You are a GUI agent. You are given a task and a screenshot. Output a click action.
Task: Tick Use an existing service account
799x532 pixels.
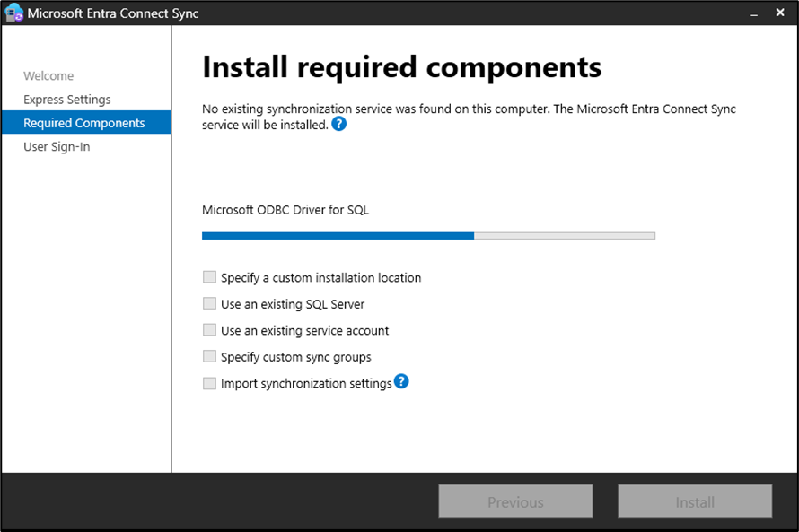click(x=209, y=330)
